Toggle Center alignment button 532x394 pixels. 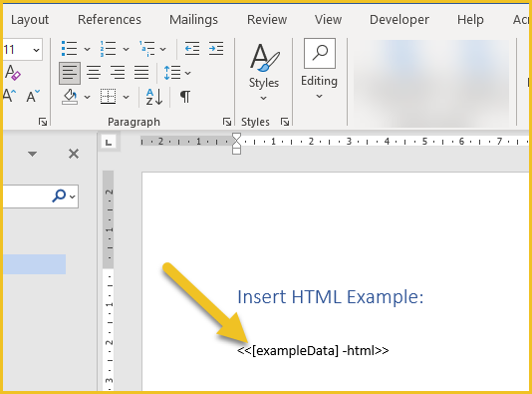(94, 73)
